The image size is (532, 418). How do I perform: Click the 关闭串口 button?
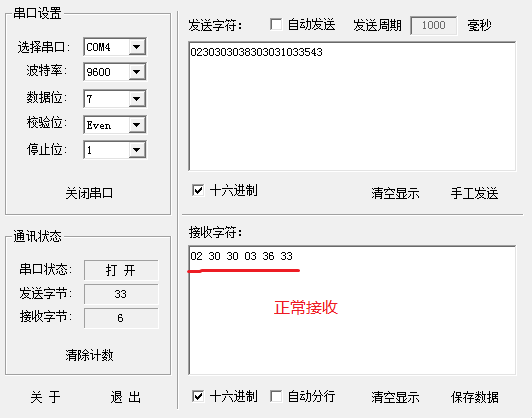click(x=89, y=193)
